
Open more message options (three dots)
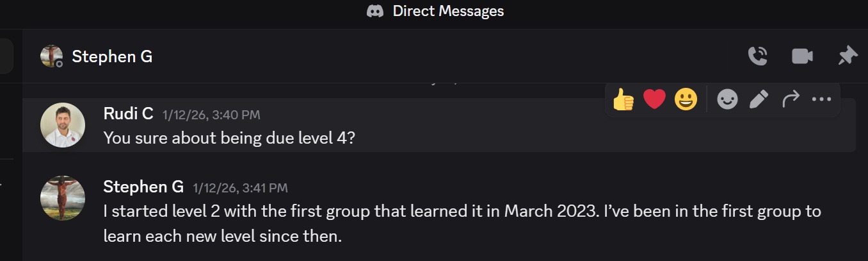click(x=821, y=99)
